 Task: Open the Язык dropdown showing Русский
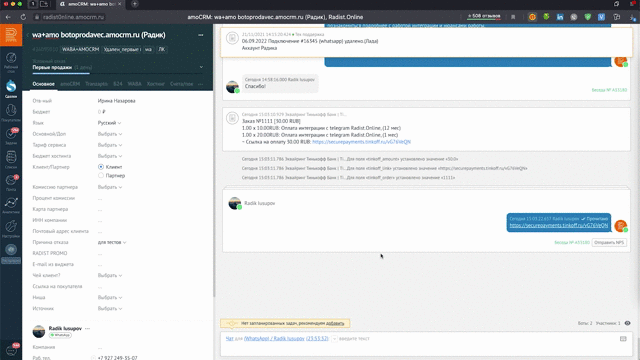(109, 123)
